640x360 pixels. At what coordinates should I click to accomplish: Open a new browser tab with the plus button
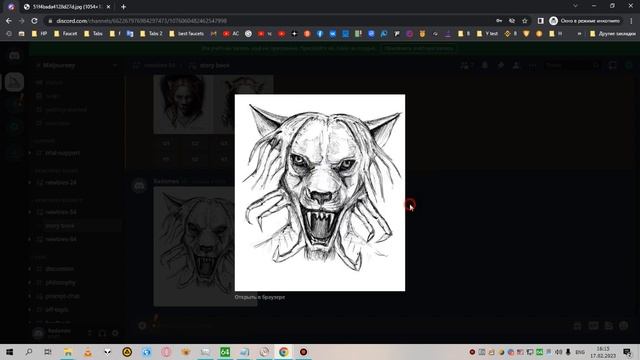(123, 7)
